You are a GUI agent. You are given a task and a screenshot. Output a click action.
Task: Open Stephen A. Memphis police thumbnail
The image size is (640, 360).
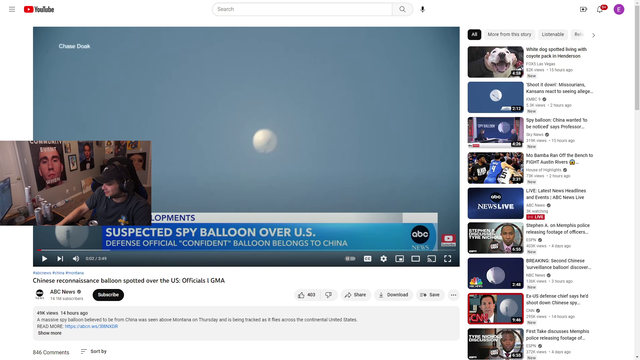tap(496, 238)
